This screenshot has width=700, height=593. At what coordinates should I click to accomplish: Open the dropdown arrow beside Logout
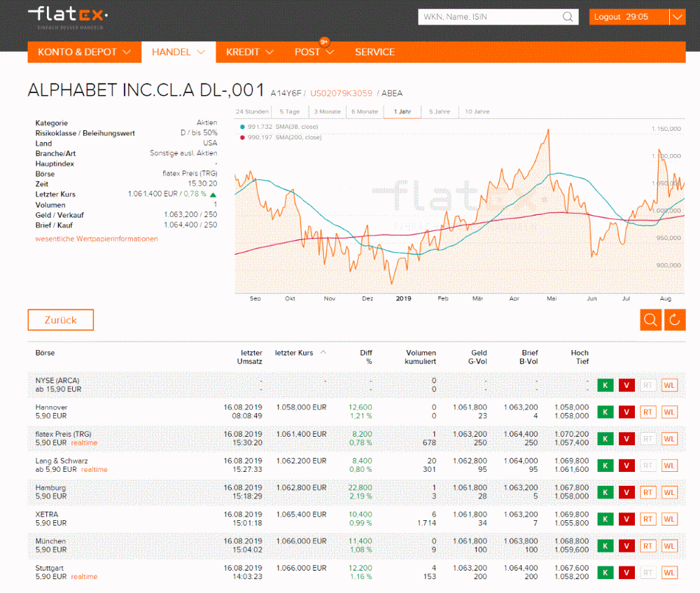coord(677,17)
